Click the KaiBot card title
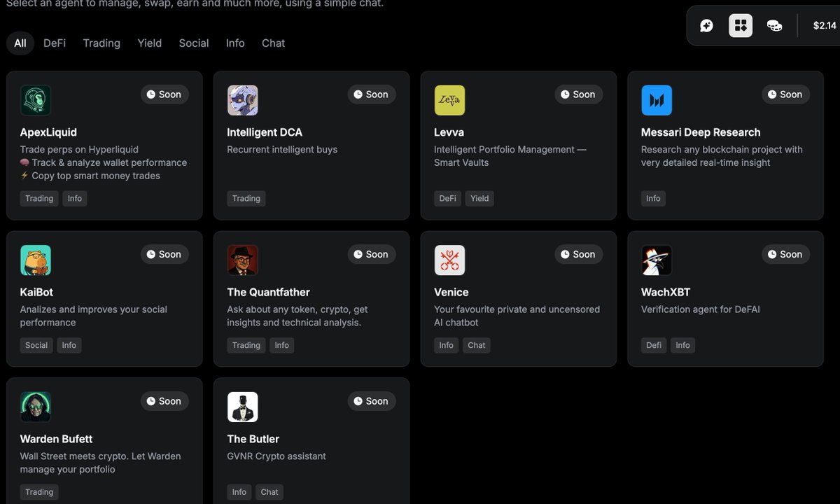This screenshot has height=504, width=840. pyautogui.click(x=36, y=293)
